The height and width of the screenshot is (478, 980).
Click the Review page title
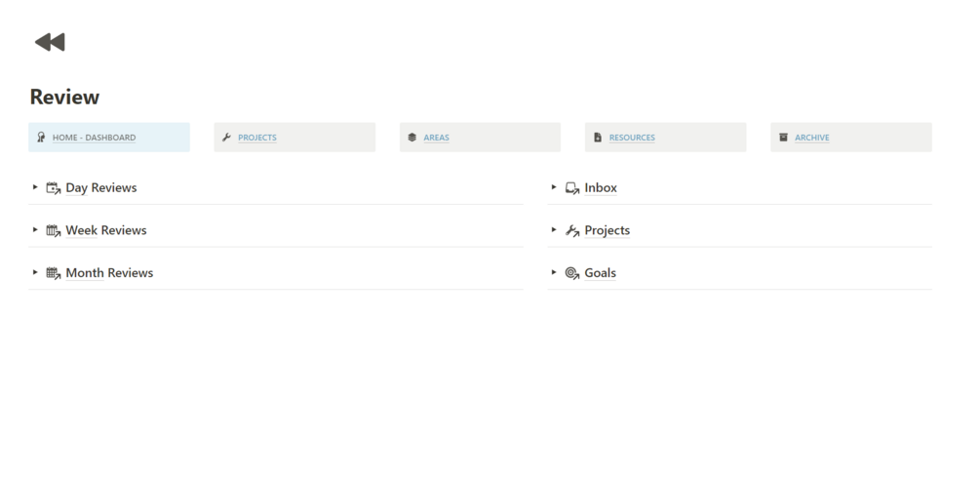pos(64,98)
